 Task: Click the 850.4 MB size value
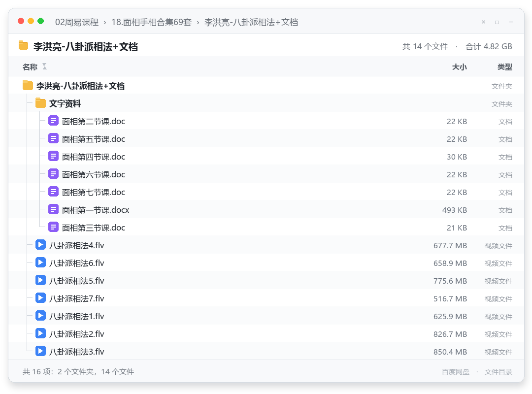coord(450,352)
